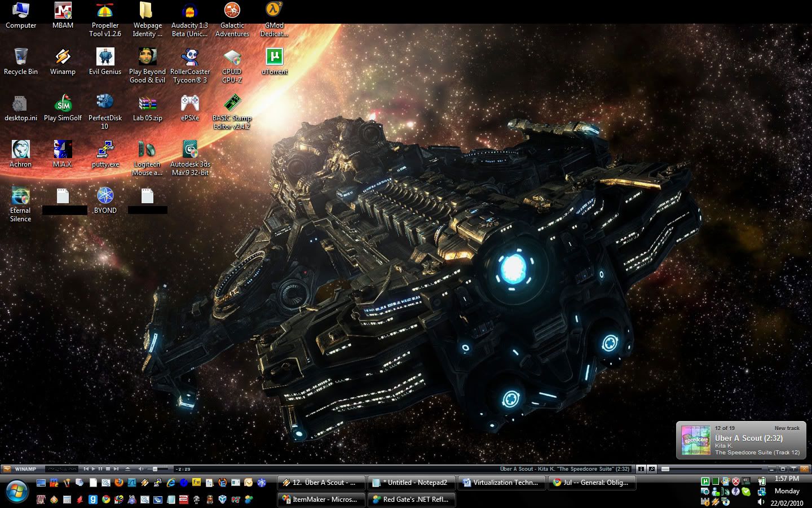Select the BYOND desktop icon
This screenshot has width=812, height=508.
point(105,200)
